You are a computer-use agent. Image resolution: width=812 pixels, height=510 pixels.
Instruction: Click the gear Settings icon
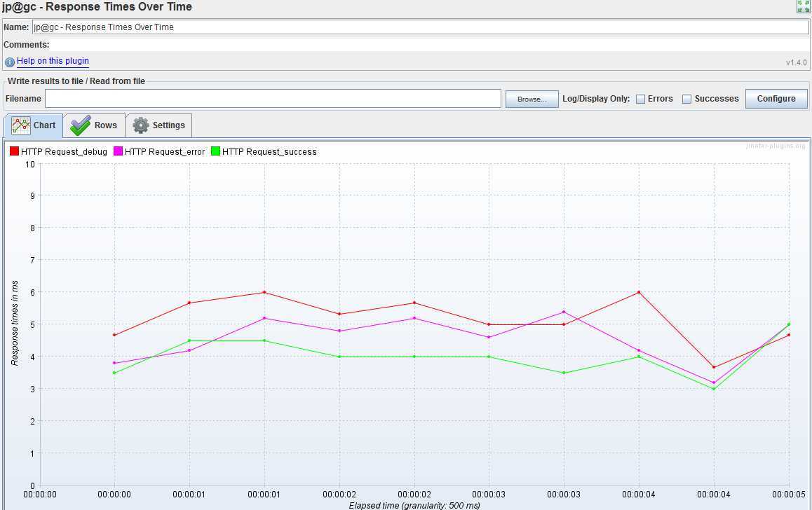coord(140,125)
